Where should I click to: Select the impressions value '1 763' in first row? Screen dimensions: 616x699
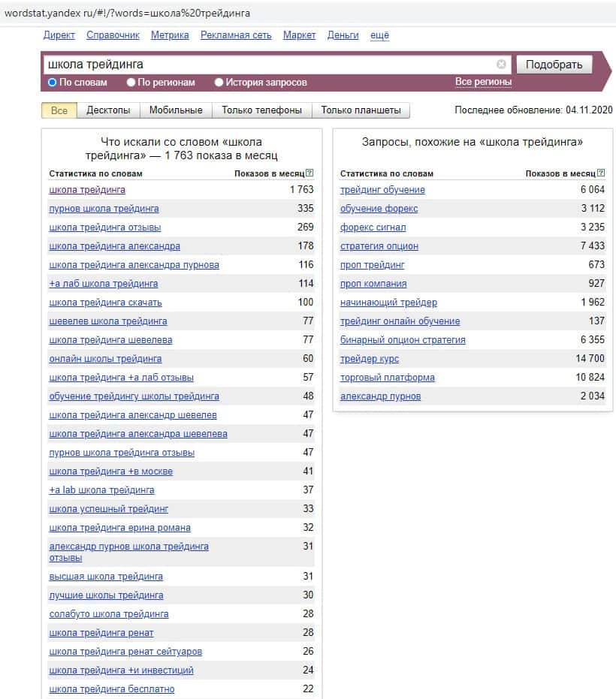tap(301, 190)
